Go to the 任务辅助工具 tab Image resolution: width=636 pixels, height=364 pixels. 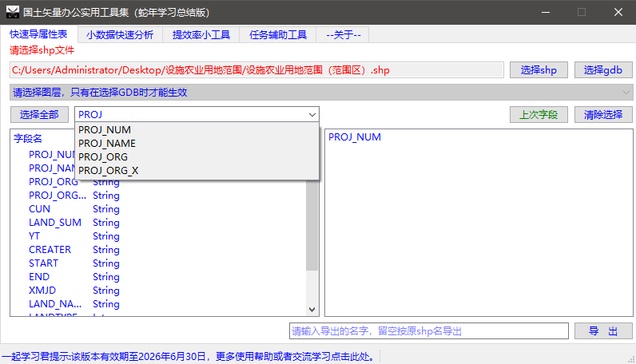coord(278,35)
